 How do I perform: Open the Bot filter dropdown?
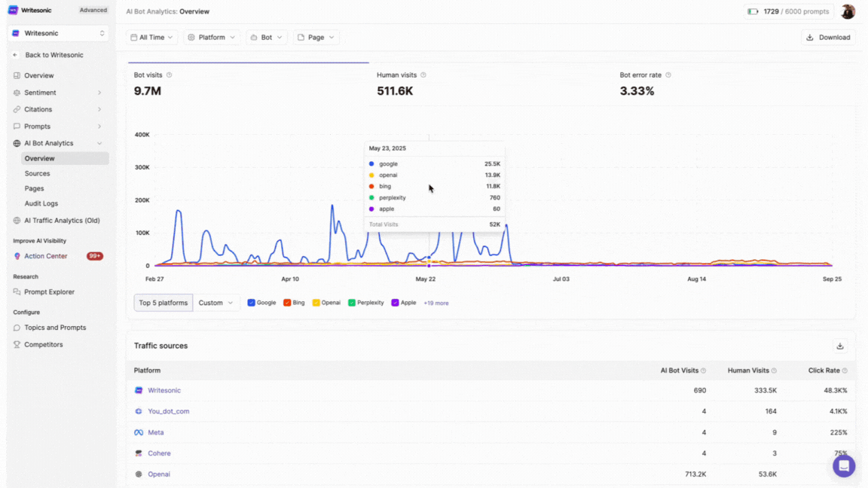[x=266, y=37]
